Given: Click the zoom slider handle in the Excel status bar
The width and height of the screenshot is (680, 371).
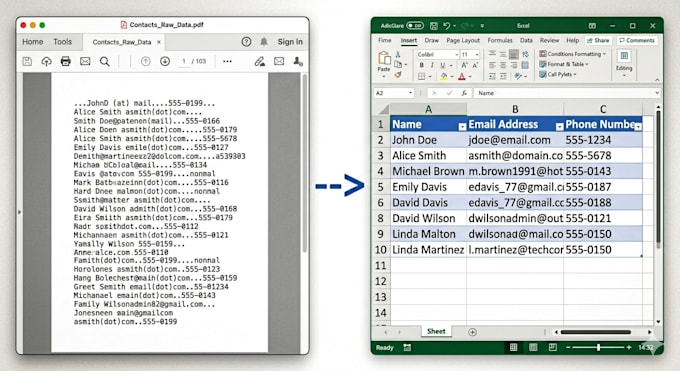Looking at the screenshot, I should click(598, 347).
